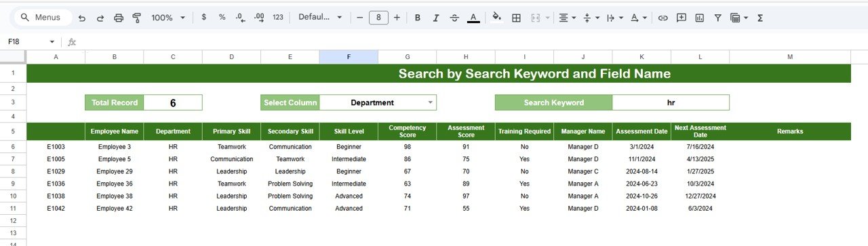The height and width of the screenshot is (246, 868).
Task: Select the Total Record value 6
Action: (173, 102)
